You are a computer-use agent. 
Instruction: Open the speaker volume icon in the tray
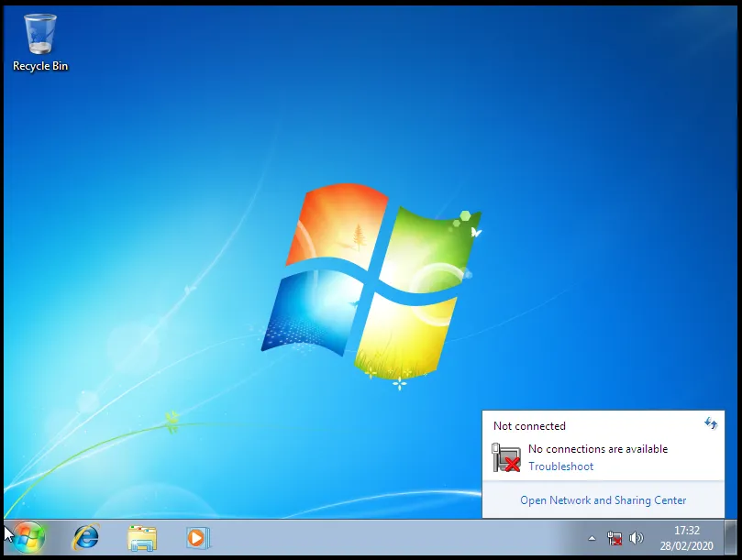point(637,539)
